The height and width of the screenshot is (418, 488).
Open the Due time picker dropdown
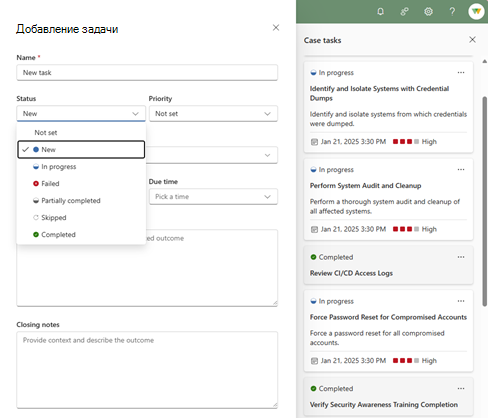(213, 197)
